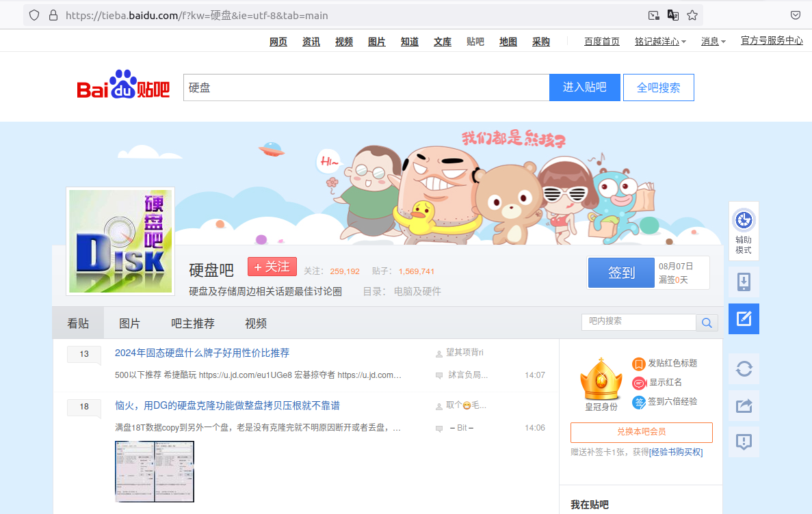Screen dimensions: 812x514
Task: Open 文库 in the top navigation
Action: pos(442,42)
